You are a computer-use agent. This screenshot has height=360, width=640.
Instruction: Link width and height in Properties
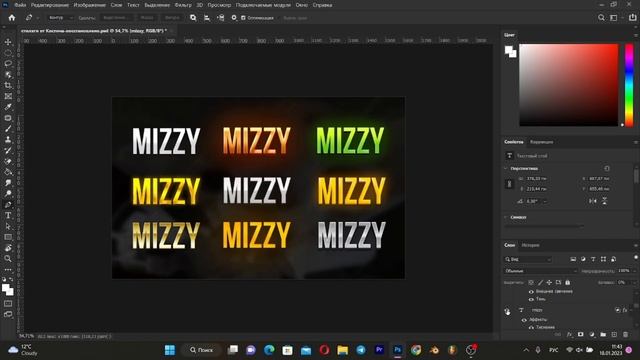(x=509, y=184)
